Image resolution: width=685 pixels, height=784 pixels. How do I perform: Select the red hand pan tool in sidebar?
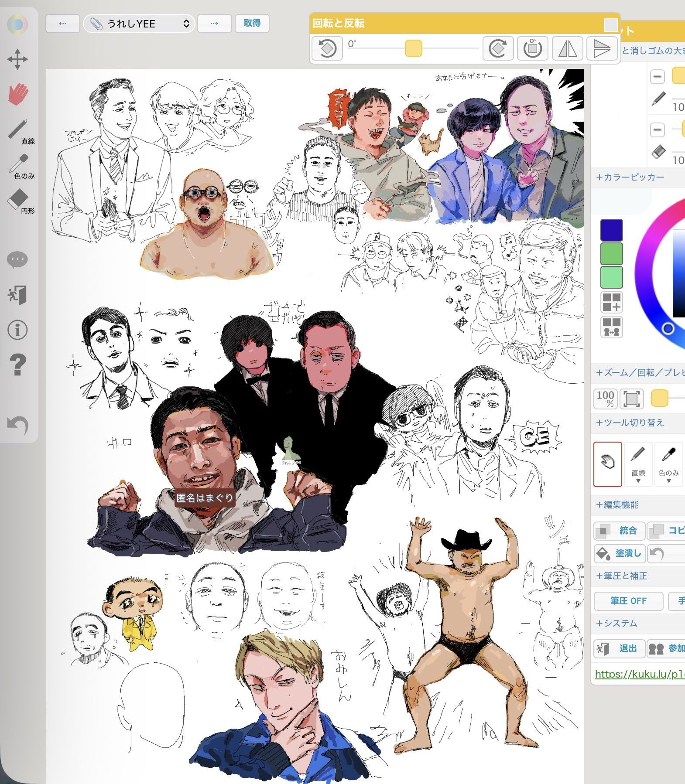coord(18,95)
